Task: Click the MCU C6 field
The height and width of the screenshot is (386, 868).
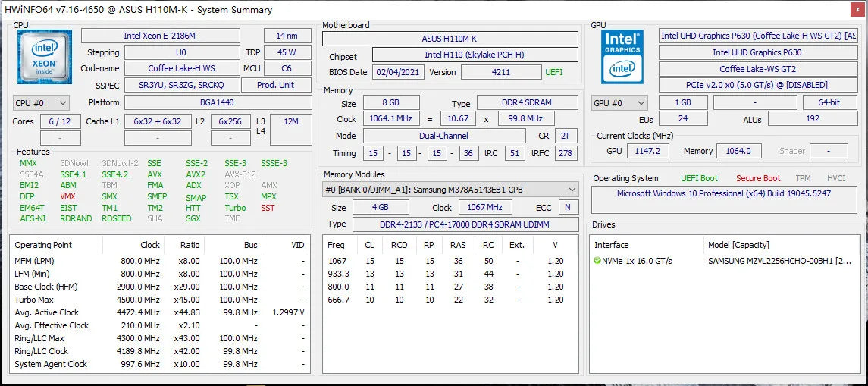Action: [287, 68]
